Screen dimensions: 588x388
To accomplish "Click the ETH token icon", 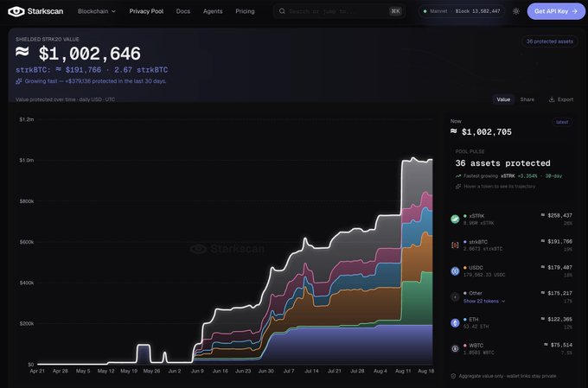I will [x=455, y=322].
